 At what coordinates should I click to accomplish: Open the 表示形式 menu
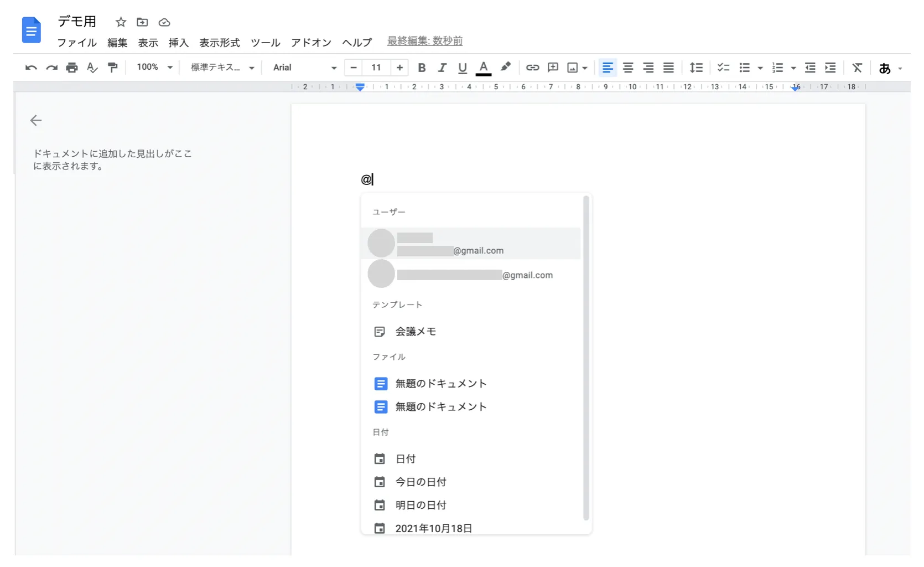(220, 43)
